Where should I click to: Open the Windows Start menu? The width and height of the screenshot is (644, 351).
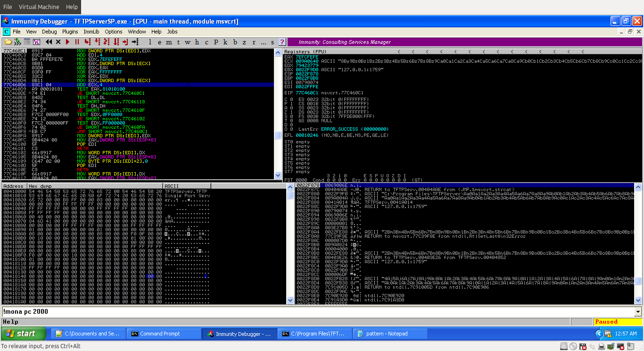(x=25, y=334)
